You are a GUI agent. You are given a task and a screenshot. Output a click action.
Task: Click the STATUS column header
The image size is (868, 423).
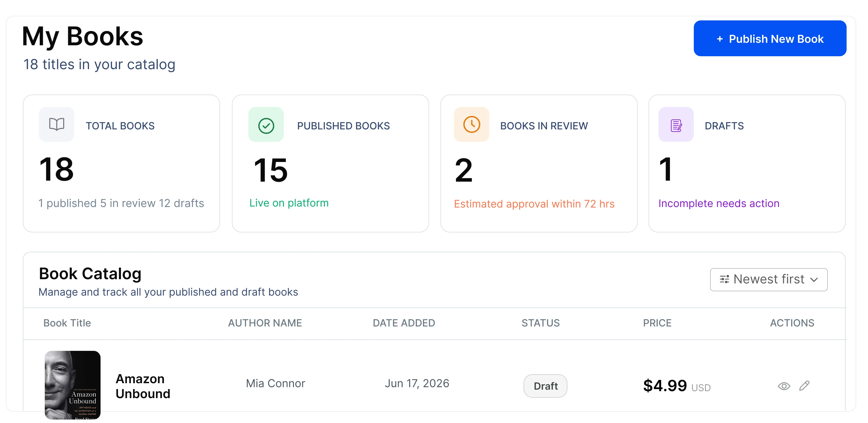tap(541, 323)
